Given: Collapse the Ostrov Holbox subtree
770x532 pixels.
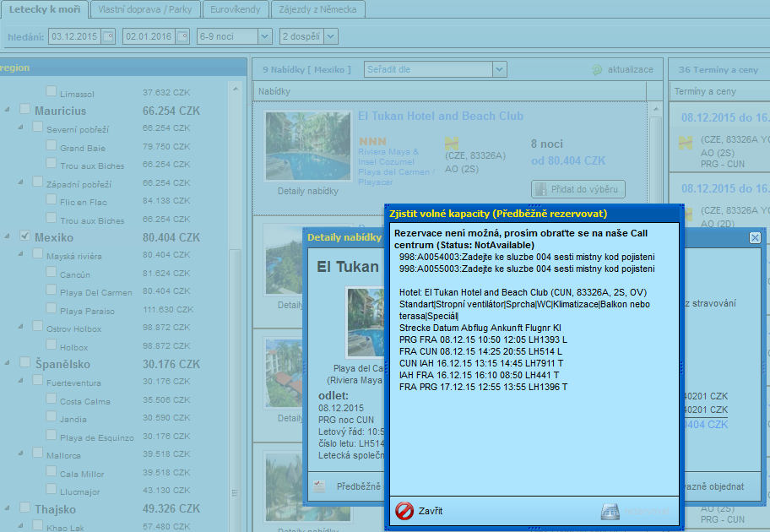Looking at the screenshot, I should point(20,326).
